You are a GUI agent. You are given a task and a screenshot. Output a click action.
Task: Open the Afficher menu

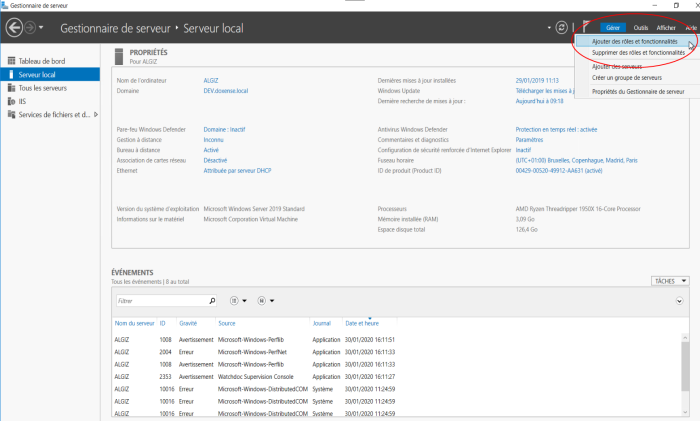(666, 28)
